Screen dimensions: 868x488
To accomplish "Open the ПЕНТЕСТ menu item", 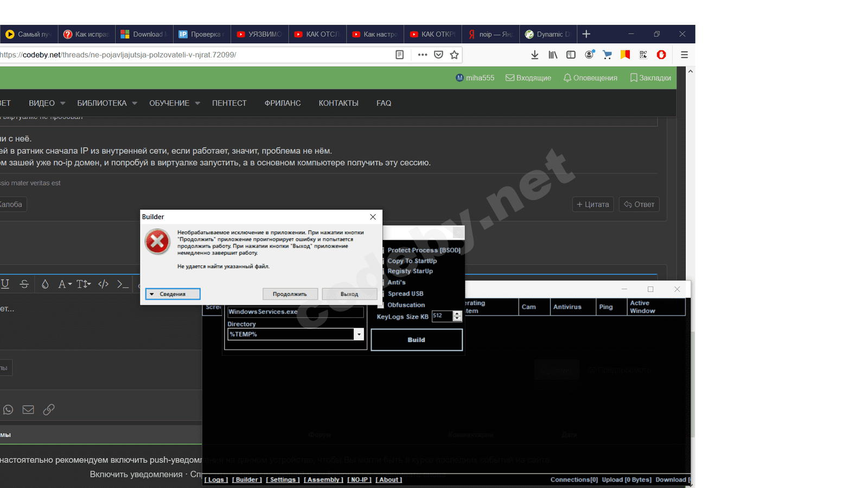I will pyautogui.click(x=229, y=103).
